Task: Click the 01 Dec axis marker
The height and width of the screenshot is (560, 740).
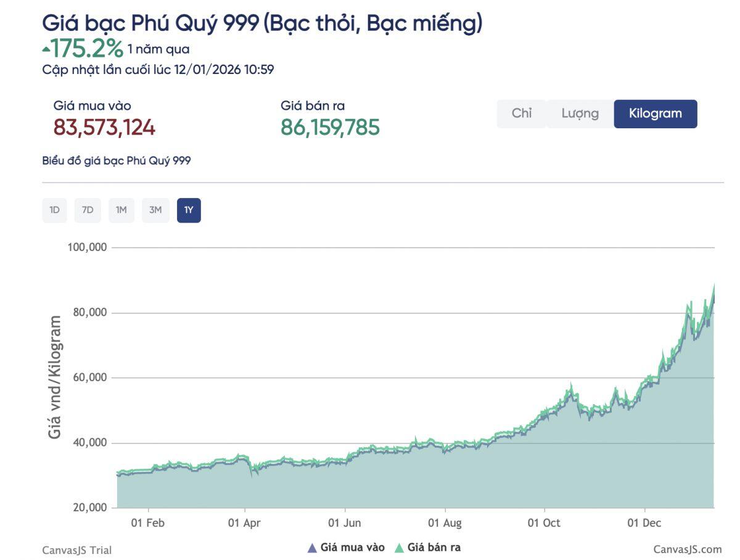Action: (x=644, y=523)
